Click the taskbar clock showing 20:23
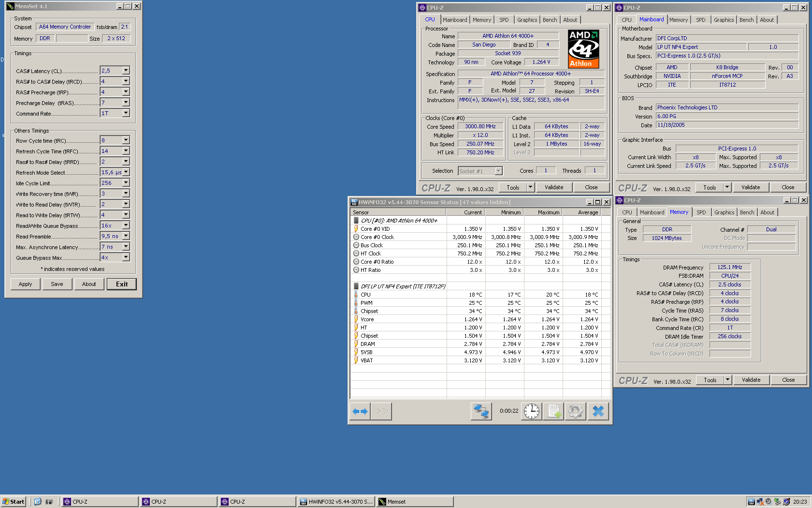 point(800,502)
